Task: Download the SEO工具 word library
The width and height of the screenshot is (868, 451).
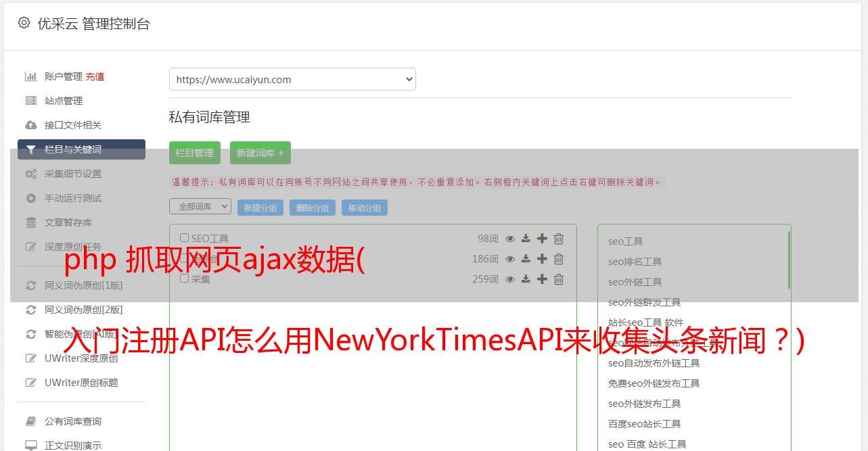Action: (526, 239)
